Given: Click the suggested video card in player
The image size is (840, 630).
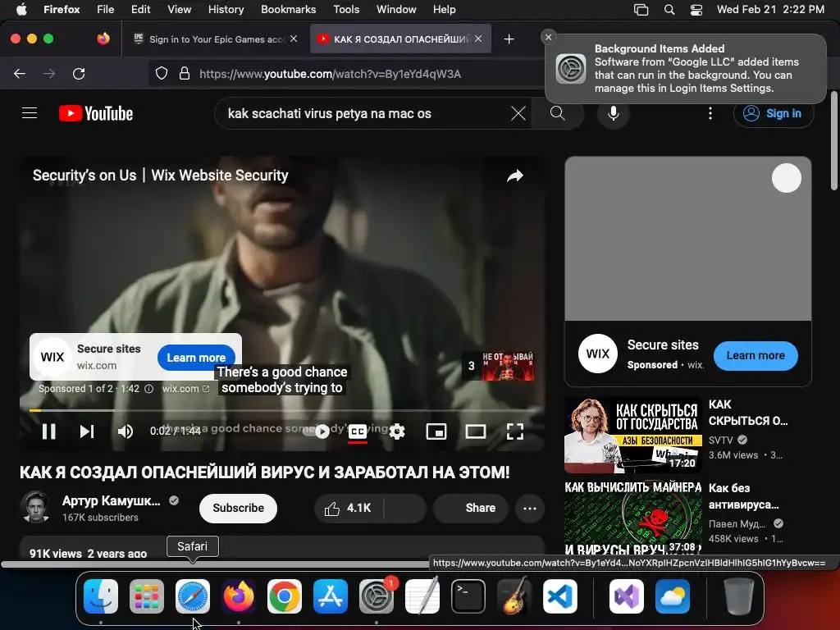Looking at the screenshot, I should click(498, 366).
